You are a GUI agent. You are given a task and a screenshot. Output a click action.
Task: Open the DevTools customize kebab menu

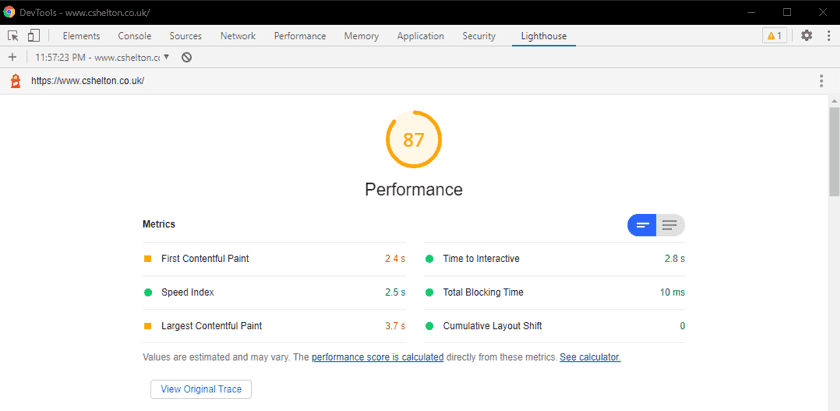click(828, 36)
